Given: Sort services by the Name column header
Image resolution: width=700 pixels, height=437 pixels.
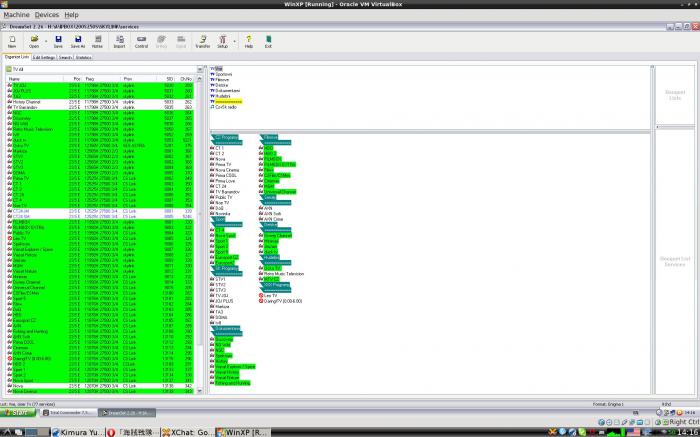Looking at the screenshot, I should pyautogui.click(x=34, y=79).
